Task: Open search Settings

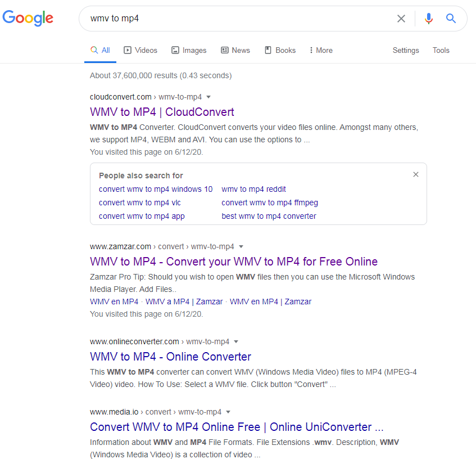Action: pos(406,51)
